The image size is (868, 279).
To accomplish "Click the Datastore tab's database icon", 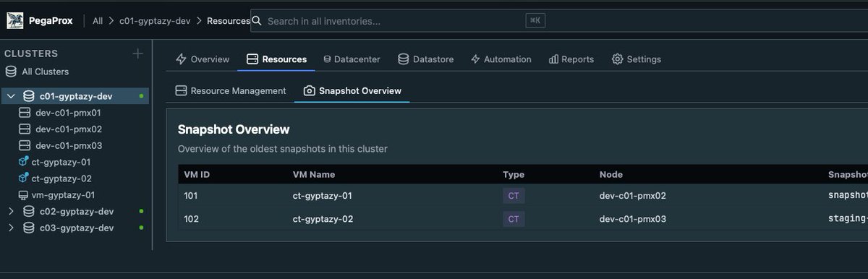I will coord(403,59).
